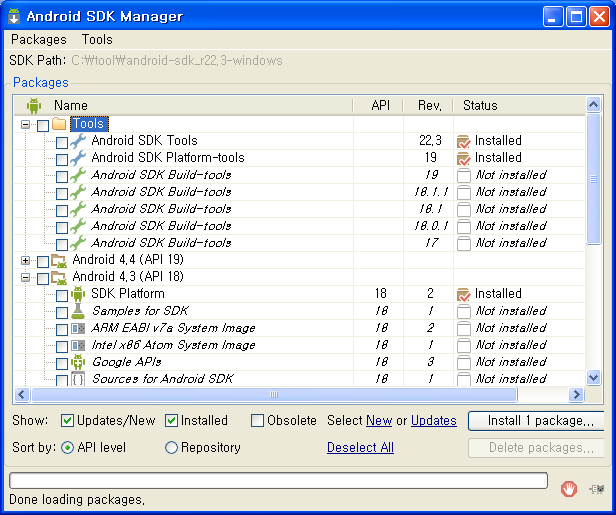This screenshot has height=515, width=616.
Task: Expand the Android 4.4 (API 19) node
Action: [x=25, y=260]
